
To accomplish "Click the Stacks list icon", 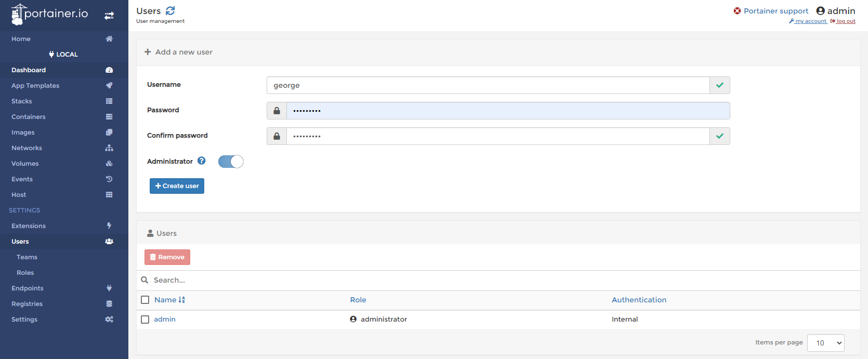I will click(x=109, y=101).
